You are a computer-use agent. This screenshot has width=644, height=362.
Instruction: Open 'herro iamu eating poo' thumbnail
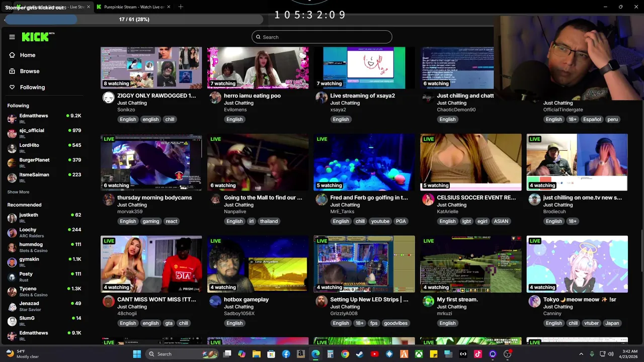(x=258, y=68)
